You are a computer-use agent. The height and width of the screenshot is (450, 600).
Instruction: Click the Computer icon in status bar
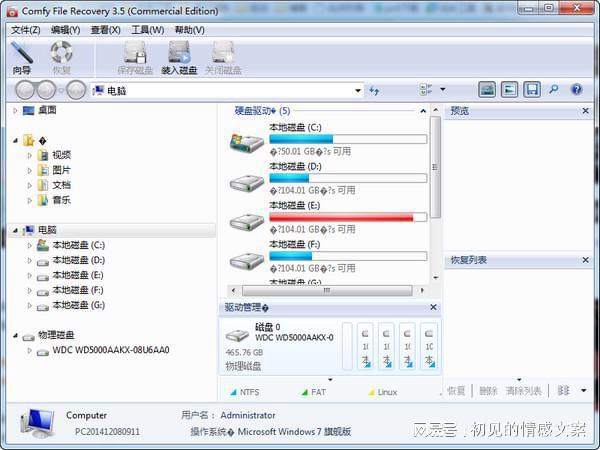(37, 423)
